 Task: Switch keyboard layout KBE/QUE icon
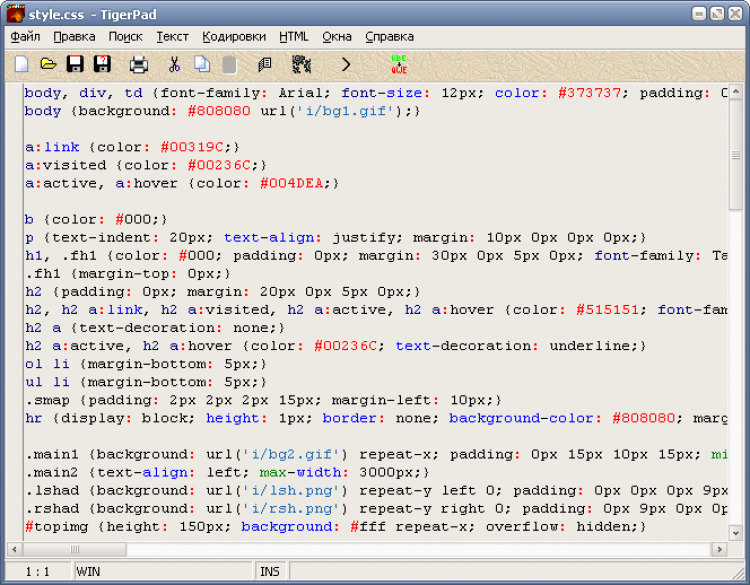pos(399,64)
